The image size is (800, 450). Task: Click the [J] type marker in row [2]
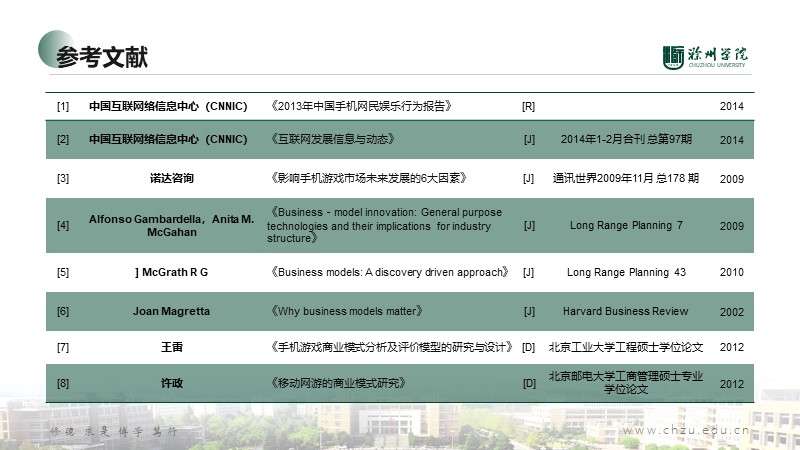pyautogui.click(x=529, y=139)
